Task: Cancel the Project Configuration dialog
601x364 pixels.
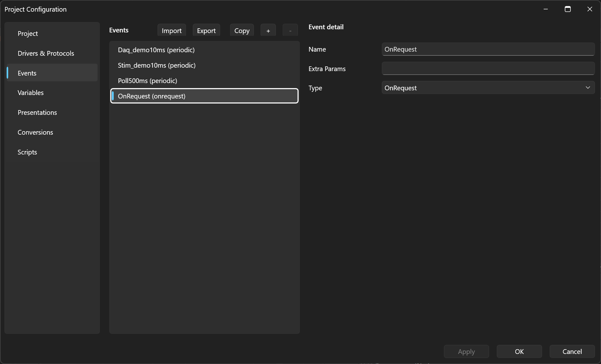Action: (572, 351)
